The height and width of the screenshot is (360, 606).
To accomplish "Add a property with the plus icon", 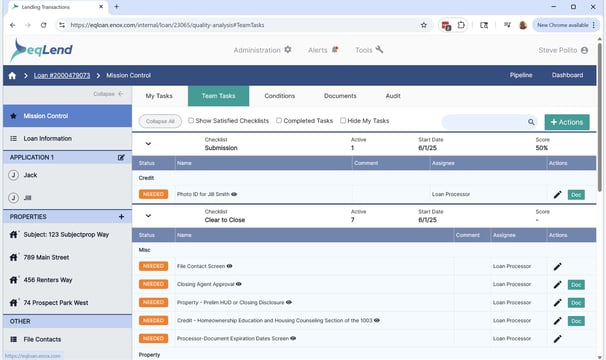I will [x=121, y=217].
